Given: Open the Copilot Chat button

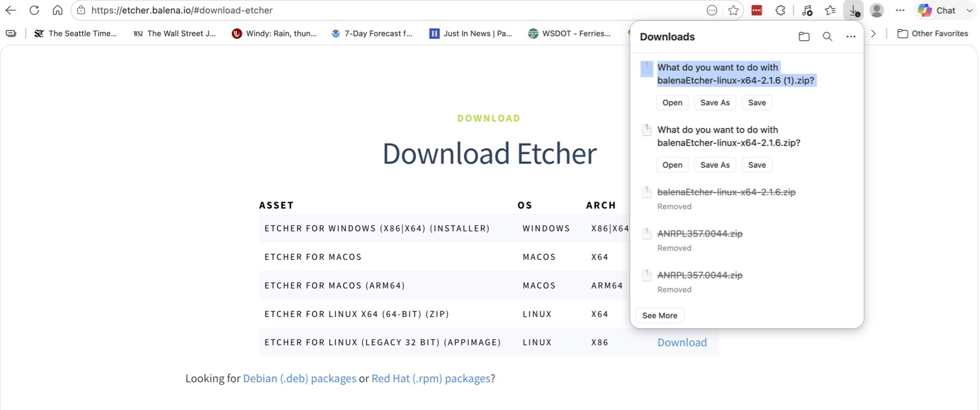Looking at the screenshot, I should click(936, 10).
